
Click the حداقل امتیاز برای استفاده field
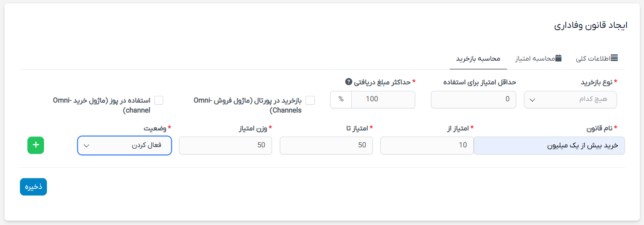click(473, 100)
